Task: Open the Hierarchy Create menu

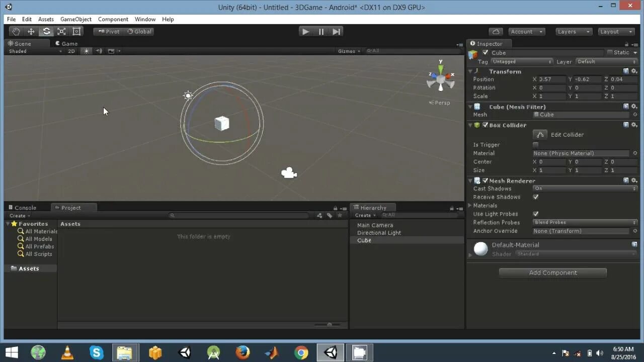Action: (365, 215)
